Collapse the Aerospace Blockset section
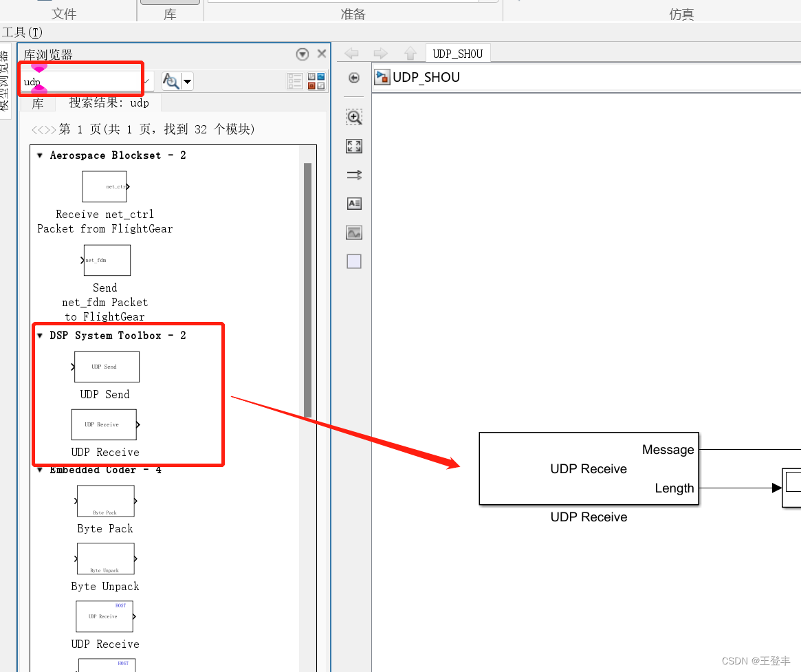This screenshot has width=801, height=672. [x=39, y=155]
